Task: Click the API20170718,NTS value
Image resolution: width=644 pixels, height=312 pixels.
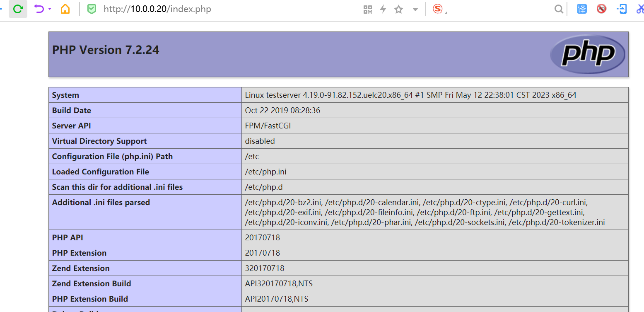Action: 277,299
